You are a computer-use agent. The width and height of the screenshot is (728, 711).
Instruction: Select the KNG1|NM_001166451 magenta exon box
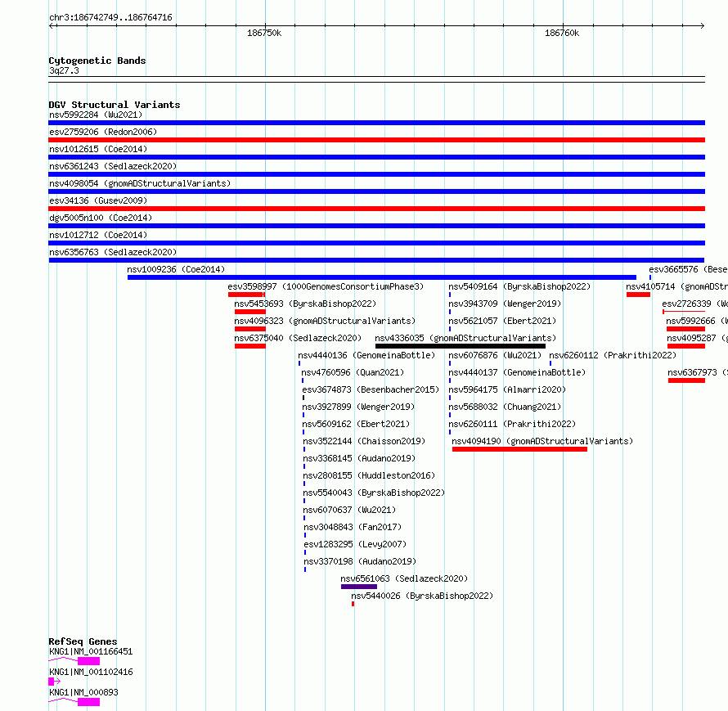coord(88,661)
